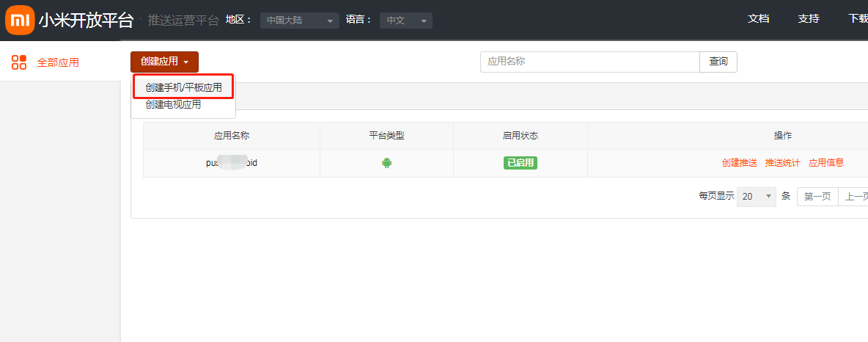Click the 平台类型 column header

pyautogui.click(x=387, y=136)
